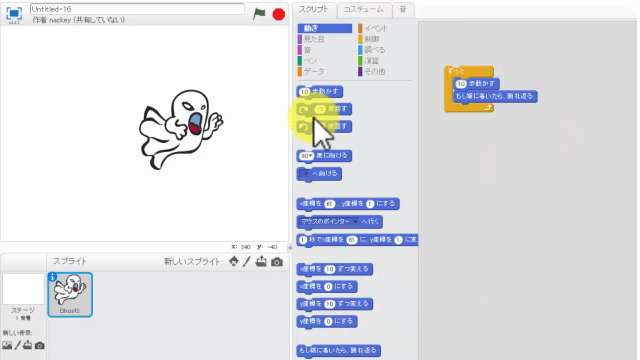
Task: Click the 秒でx座標を glide block
Action: point(357,240)
